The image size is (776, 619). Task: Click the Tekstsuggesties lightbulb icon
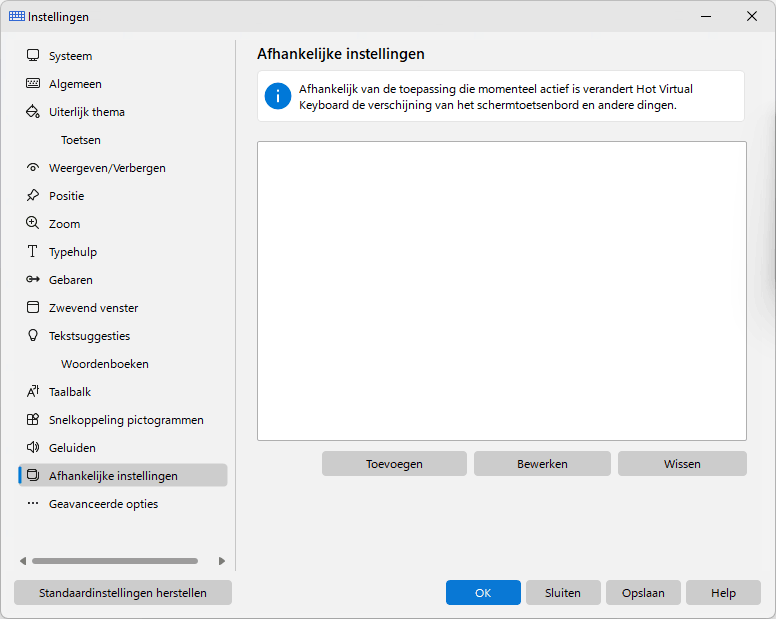tap(33, 335)
